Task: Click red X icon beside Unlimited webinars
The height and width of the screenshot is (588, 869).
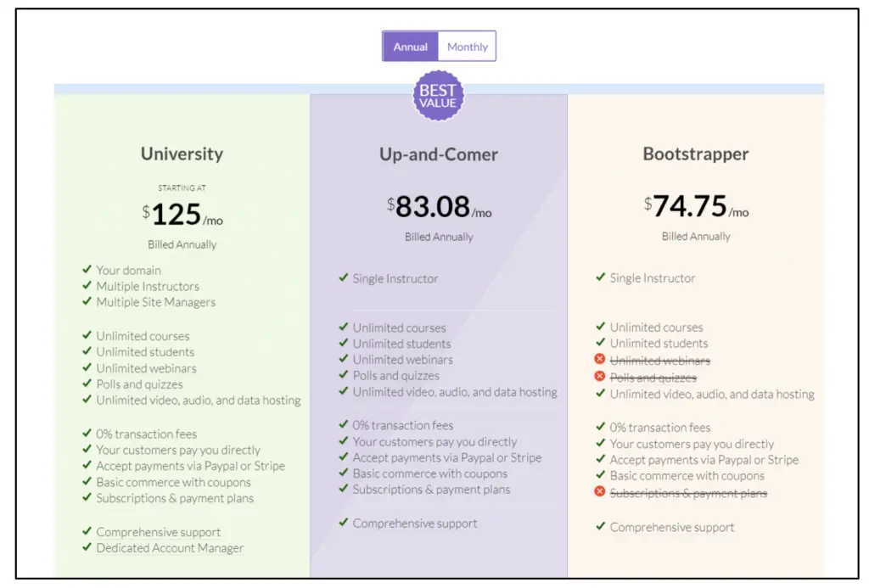Action: (x=600, y=360)
